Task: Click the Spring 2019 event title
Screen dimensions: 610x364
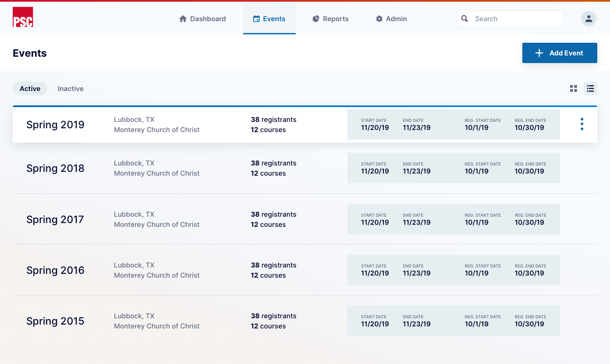Action: click(x=55, y=124)
